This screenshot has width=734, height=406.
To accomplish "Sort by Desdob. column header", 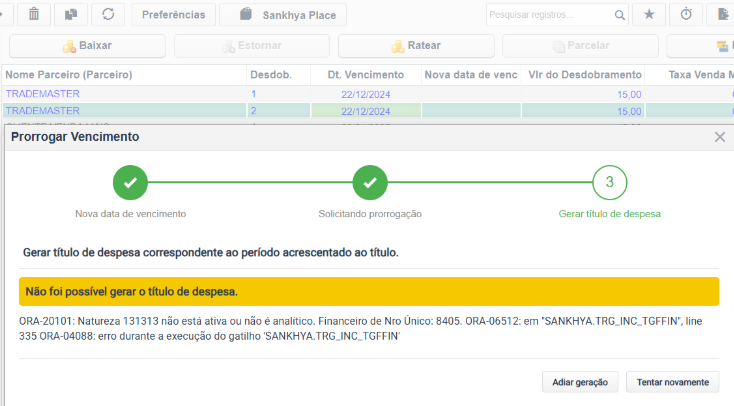I will 271,75.
